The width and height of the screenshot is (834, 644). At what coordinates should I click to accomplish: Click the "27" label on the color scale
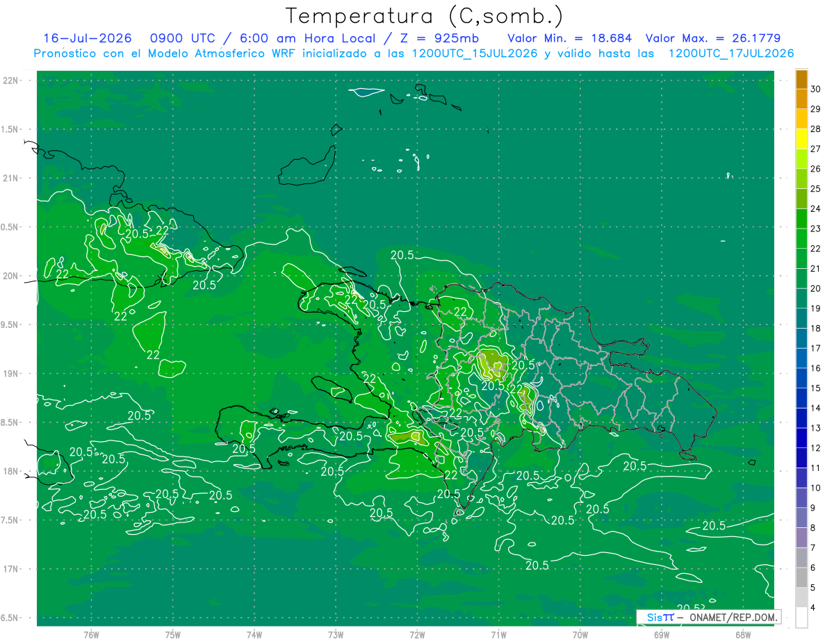816,149
